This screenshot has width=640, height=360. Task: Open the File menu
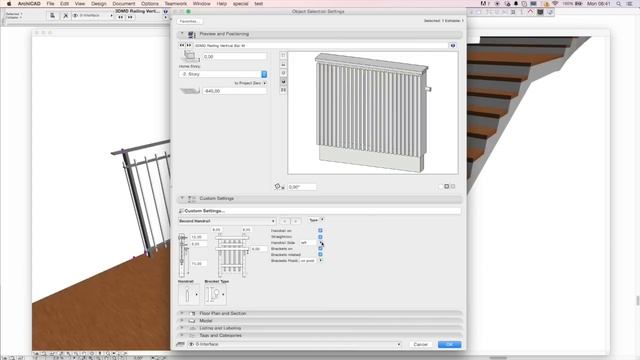tap(50, 4)
